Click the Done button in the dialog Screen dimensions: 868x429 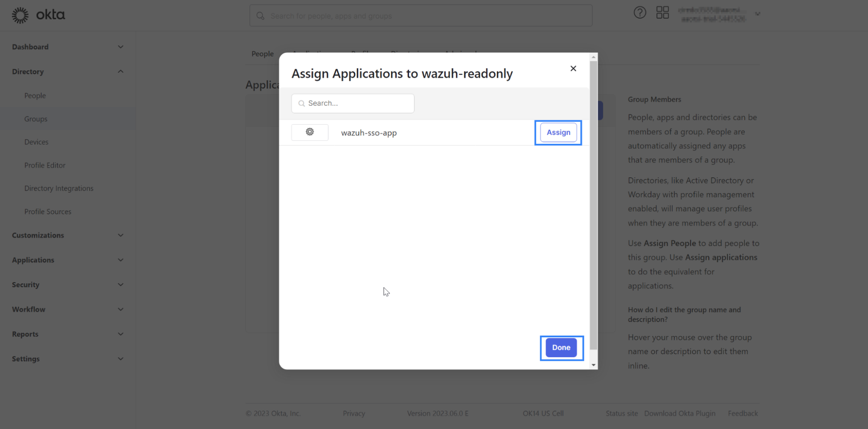561,347
